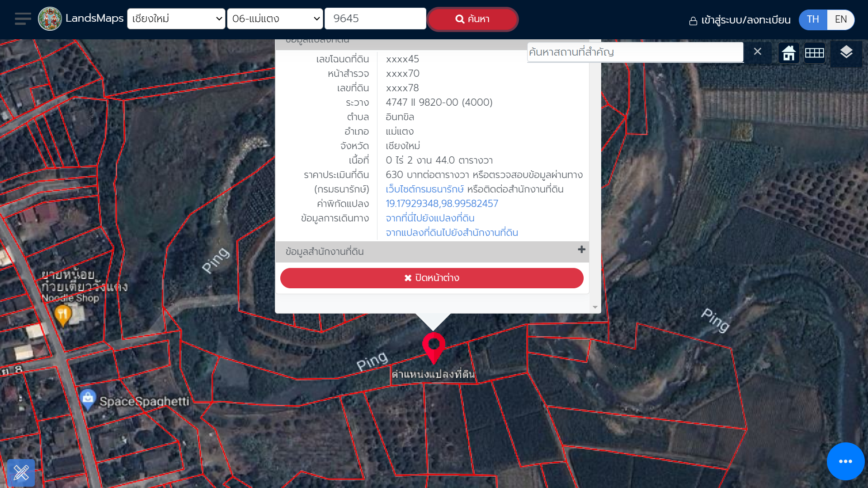Open the grid/table view icon
Screen dimensions: 868x488
click(814, 53)
